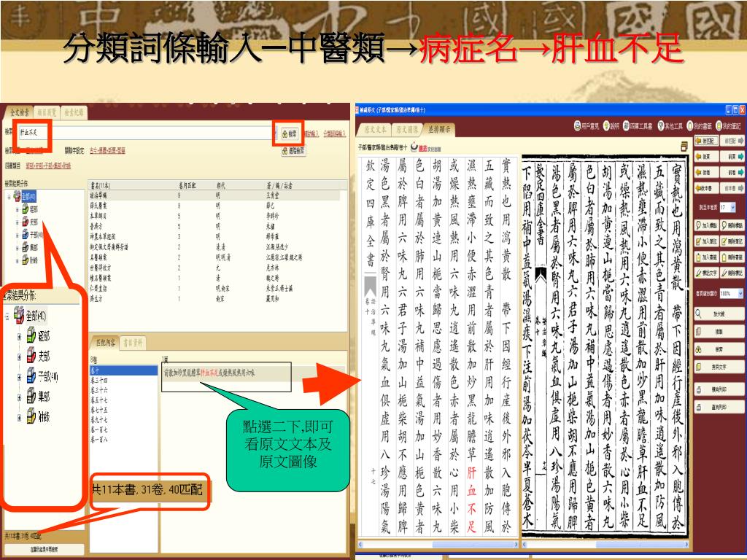The width and height of the screenshot is (747, 560).
Task: Select the highlighted 卷十 volume entry
Action: pos(124,370)
